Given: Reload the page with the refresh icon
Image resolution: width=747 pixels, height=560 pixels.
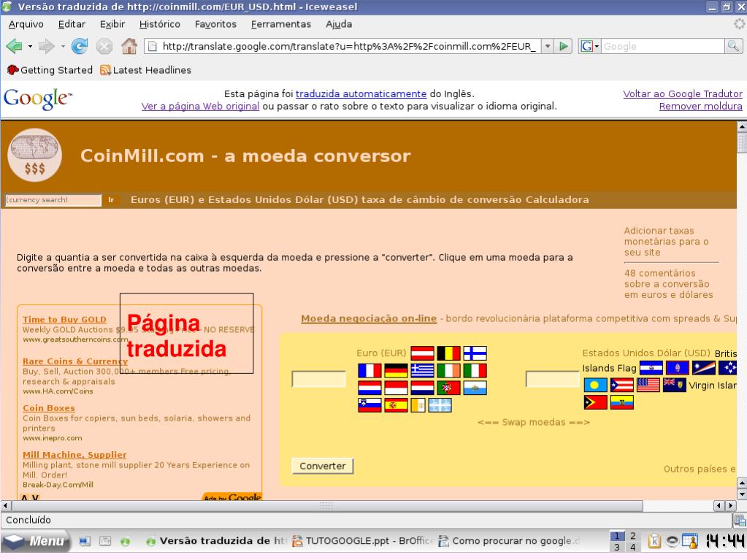Looking at the screenshot, I should click(80, 46).
